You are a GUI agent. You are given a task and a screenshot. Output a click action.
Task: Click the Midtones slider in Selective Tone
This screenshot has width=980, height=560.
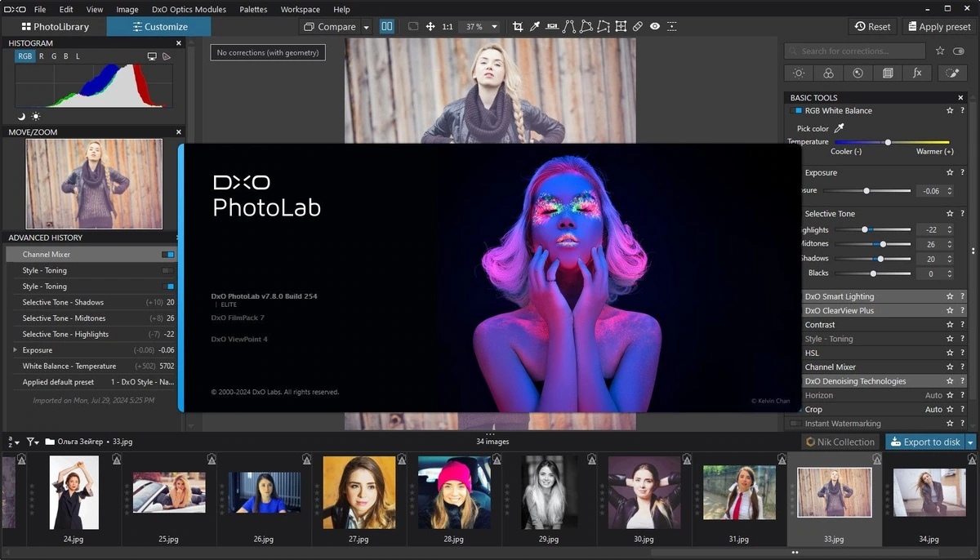click(872, 244)
